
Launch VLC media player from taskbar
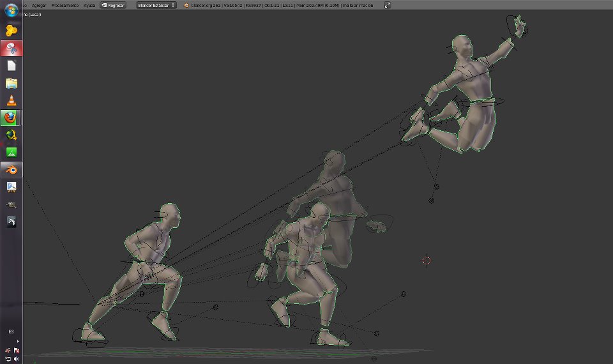11,100
